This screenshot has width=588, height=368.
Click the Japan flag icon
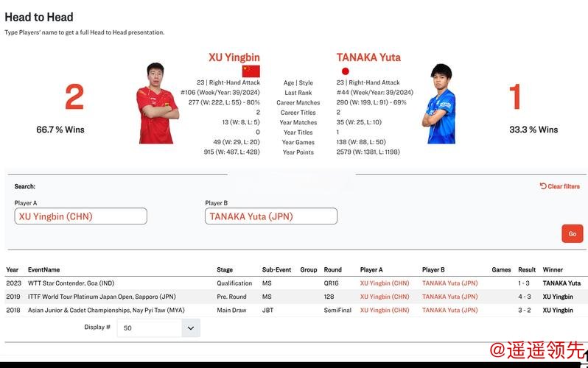[345, 71]
